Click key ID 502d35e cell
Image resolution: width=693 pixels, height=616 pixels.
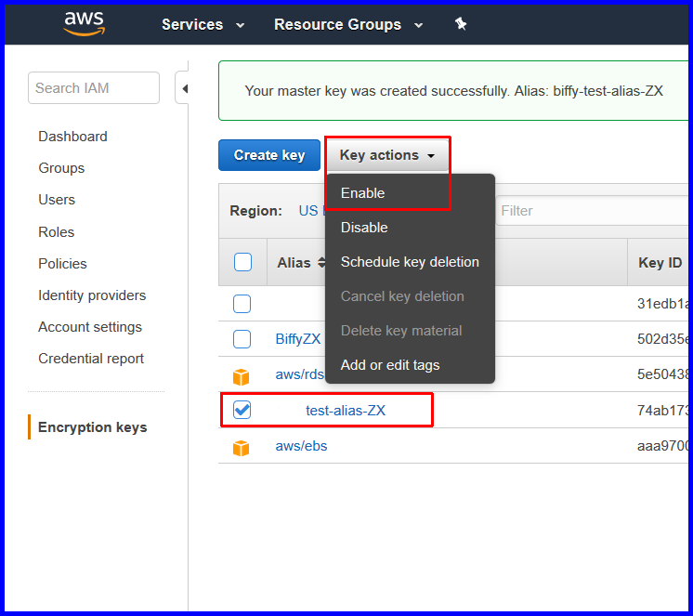click(x=662, y=339)
